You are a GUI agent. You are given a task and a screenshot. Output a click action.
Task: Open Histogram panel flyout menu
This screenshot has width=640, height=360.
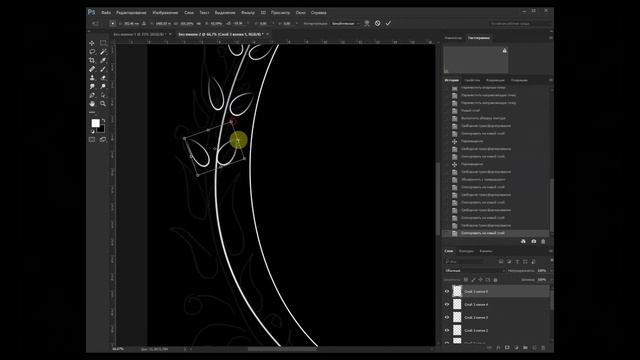tap(551, 38)
